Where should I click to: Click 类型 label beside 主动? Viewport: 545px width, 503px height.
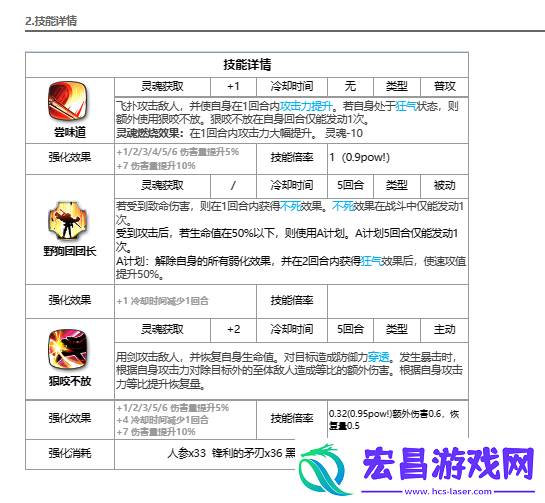397,329
